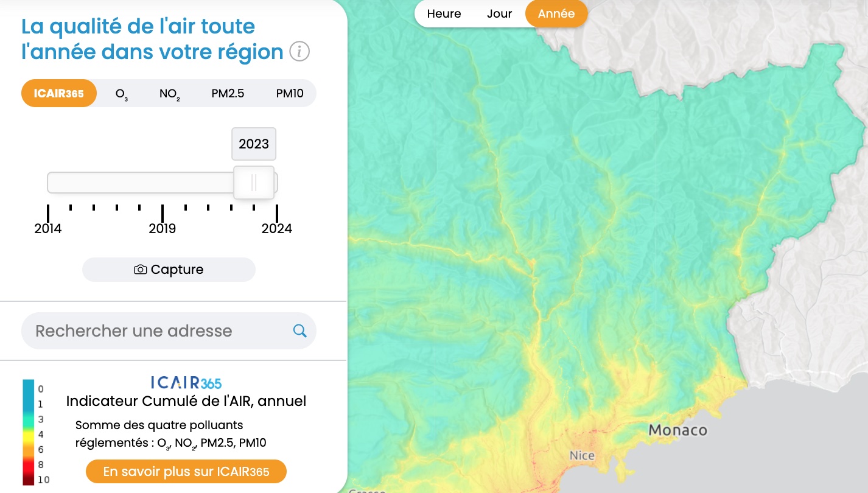Click the 2019 tick on timeline
Screen dimensions: 868x493
(163, 214)
